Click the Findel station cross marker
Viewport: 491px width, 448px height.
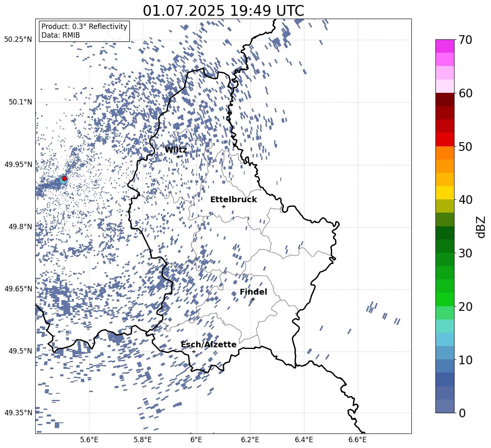(x=253, y=299)
